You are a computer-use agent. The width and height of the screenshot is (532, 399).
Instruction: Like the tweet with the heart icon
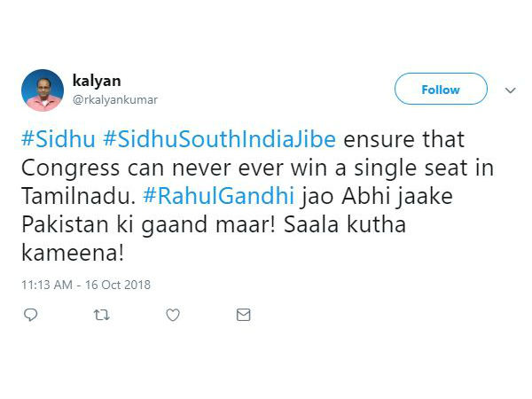point(173,315)
